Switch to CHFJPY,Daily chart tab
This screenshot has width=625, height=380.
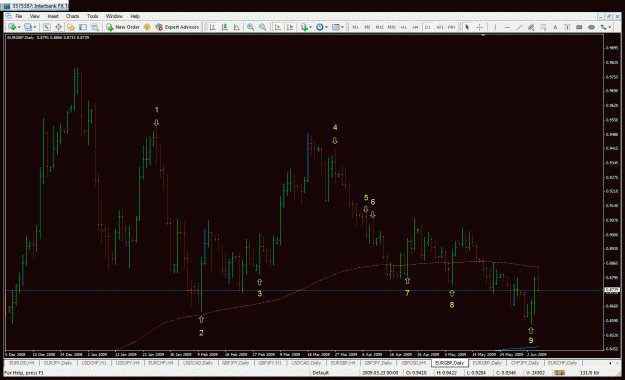click(525, 363)
